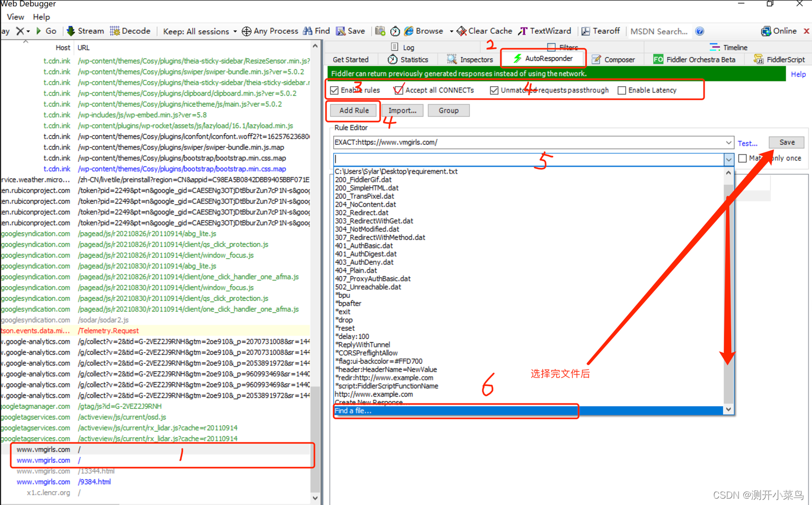Click the Tearoff toolbar button
This screenshot has height=505, width=812.
click(x=600, y=31)
